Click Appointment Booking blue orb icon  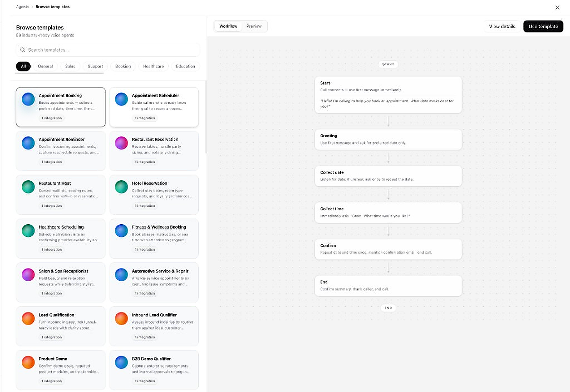[x=28, y=99]
